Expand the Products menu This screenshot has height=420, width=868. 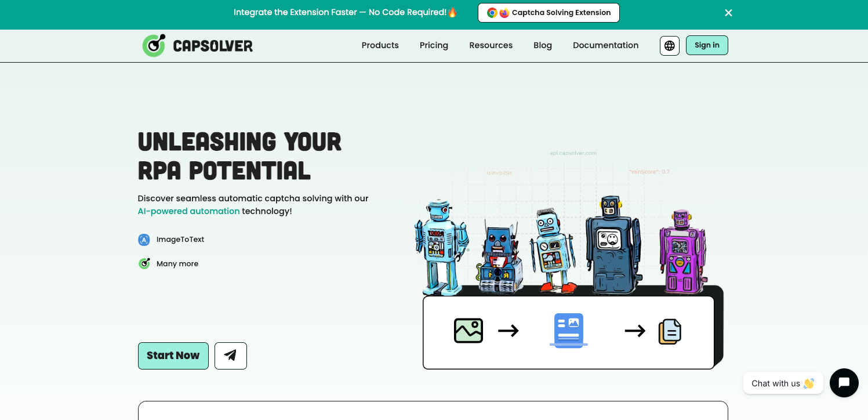tap(380, 45)
